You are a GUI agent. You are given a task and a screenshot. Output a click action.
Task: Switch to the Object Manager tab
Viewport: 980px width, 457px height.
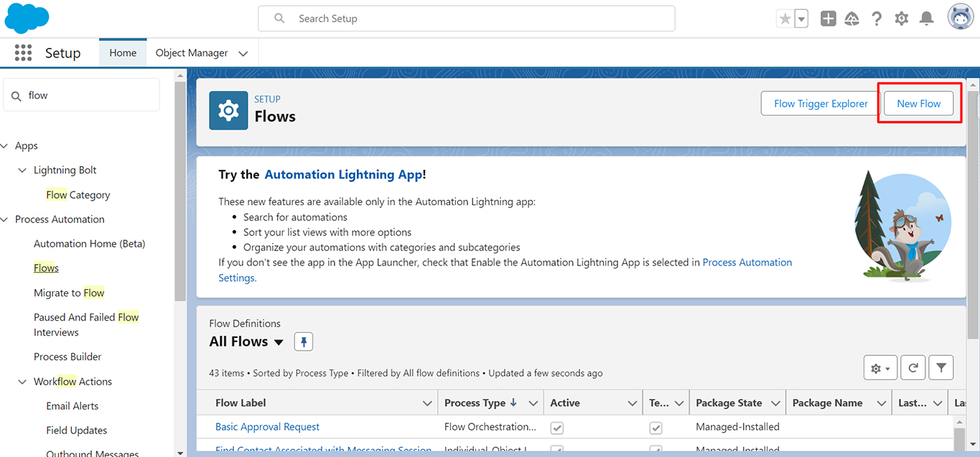tap(192, 53)
